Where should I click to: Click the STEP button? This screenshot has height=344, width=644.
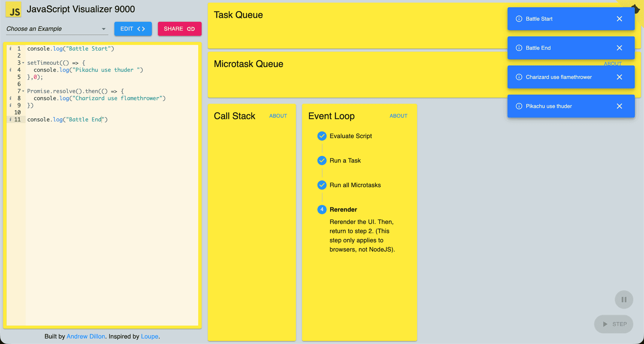[x=613, y=324]
